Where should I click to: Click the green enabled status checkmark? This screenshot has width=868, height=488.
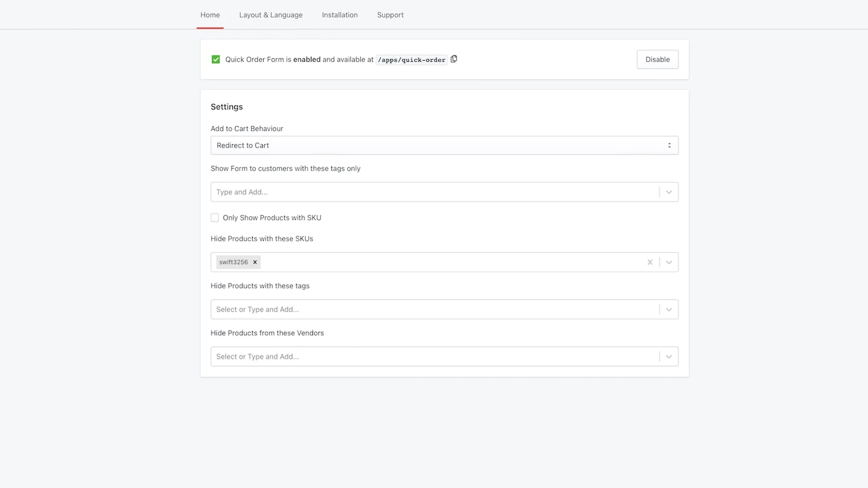point(216,60)
